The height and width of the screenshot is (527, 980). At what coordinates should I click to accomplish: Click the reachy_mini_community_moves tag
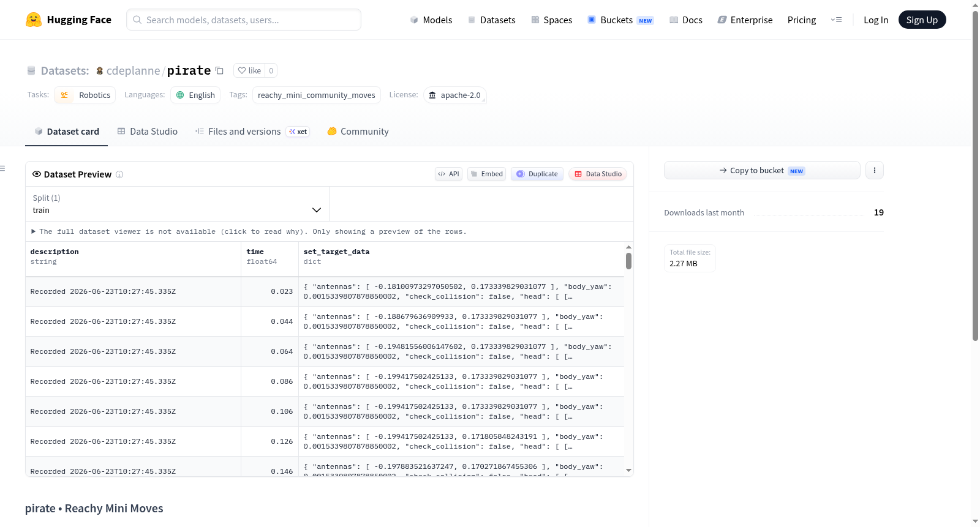[x=317, y=95]
